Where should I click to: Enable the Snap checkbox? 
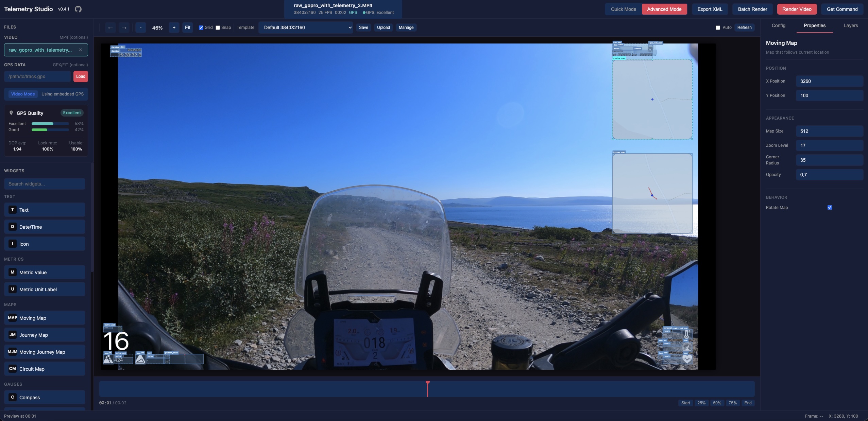point(218,28)
